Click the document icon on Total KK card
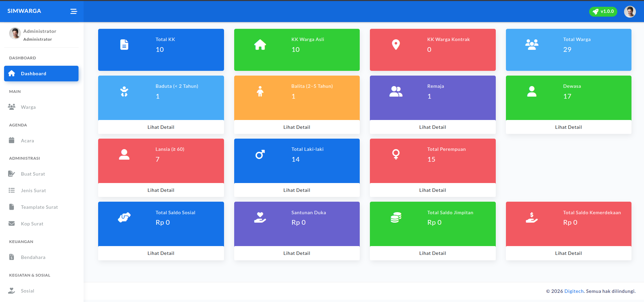Image resolution: width=644 pixels, height=302 pixels. coord(124,44)
